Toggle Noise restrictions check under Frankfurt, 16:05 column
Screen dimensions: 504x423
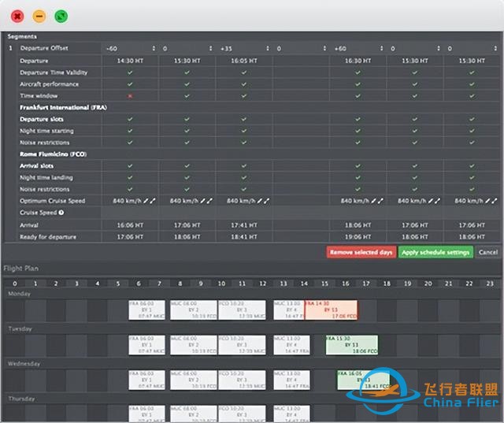tap(243, 143)
